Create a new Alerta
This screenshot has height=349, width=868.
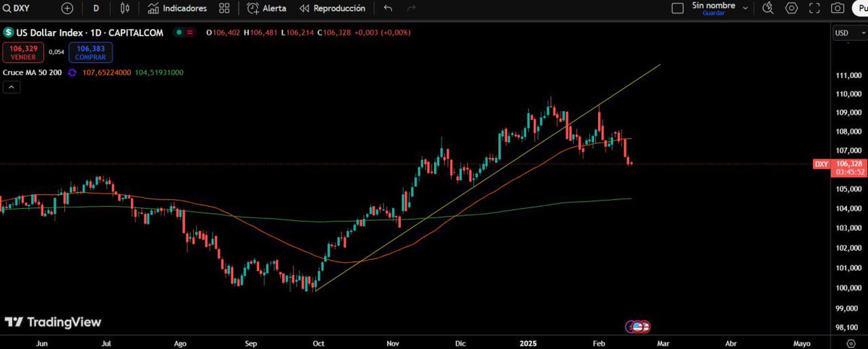(x=267, y=8)
